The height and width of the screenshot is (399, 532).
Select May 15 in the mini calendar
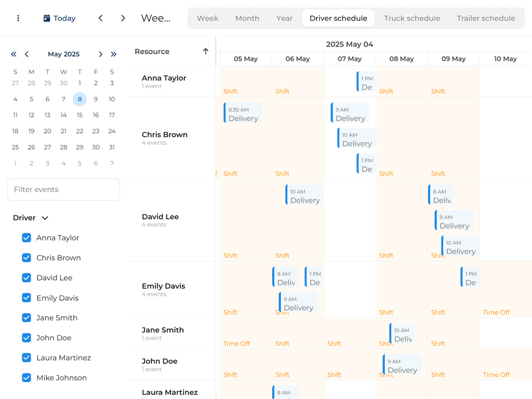click(x=79, y=115)
